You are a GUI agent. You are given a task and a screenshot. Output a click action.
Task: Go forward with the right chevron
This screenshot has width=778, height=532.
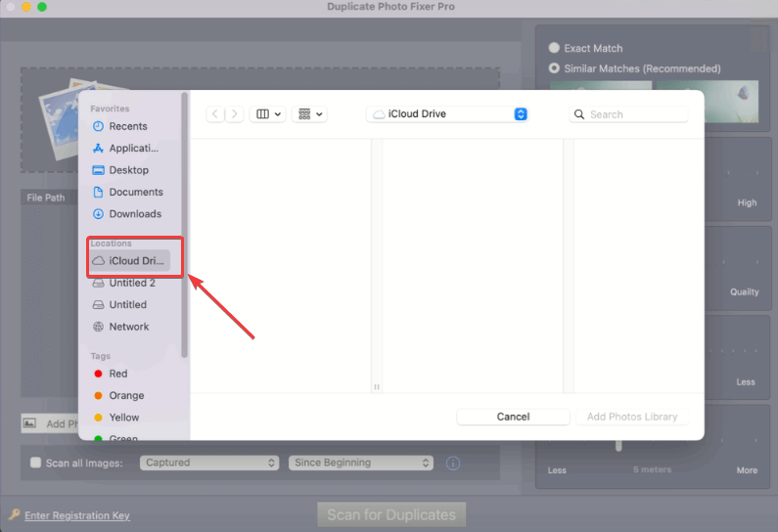(234, 114)
